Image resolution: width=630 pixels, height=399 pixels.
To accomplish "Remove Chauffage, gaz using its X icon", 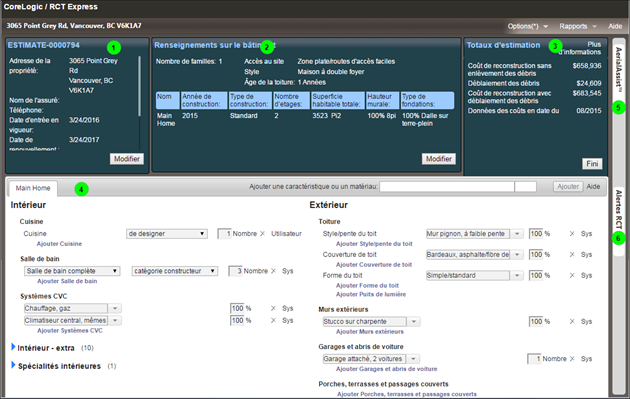I will click(273, 308).
